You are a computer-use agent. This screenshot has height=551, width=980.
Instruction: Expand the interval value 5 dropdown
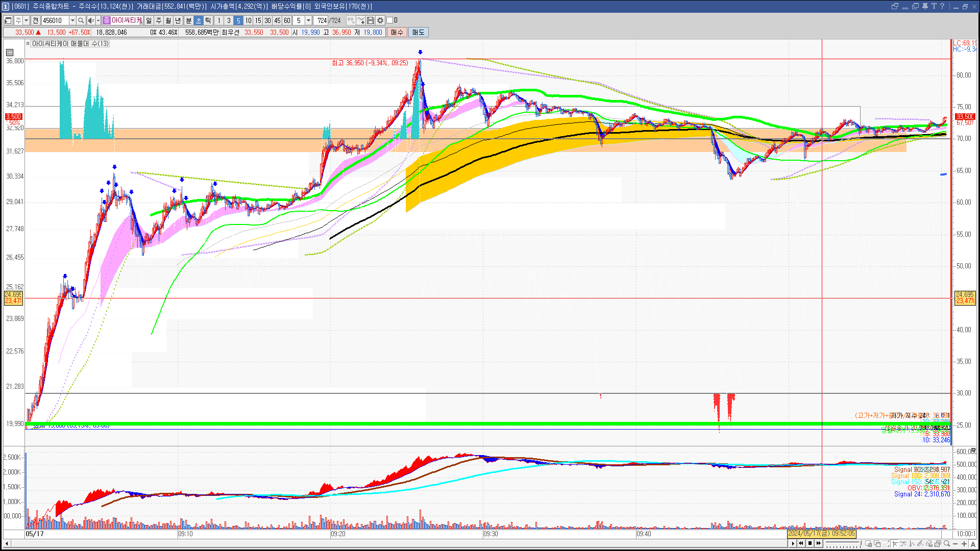click(308, 20)
